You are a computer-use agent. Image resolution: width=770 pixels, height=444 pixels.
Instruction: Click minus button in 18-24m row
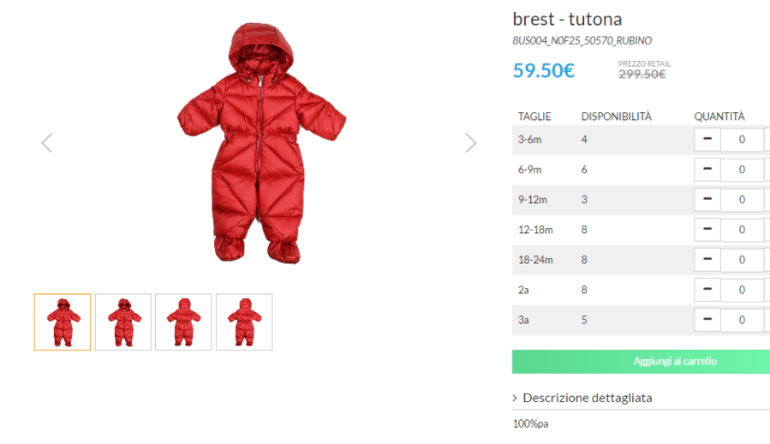707,259
